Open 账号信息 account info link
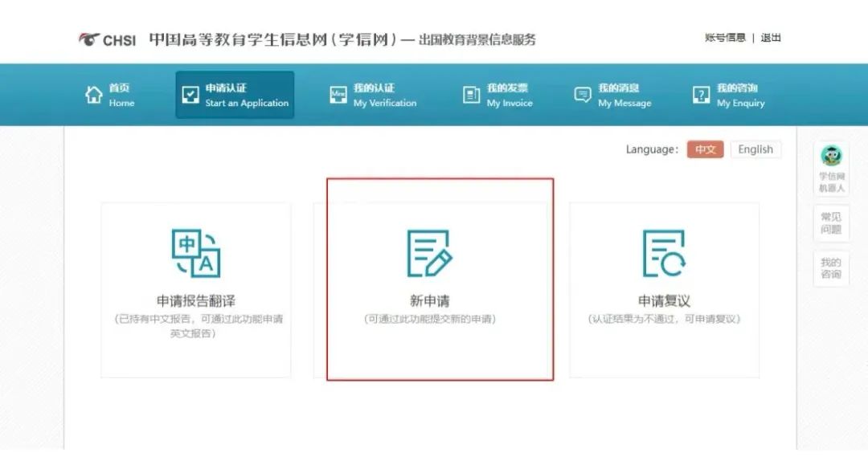This screenshot has width=868, height=465. (725, 38)
